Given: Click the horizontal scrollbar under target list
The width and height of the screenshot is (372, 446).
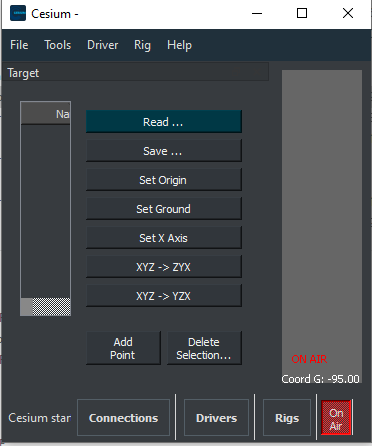Looking at the screenshot, I should coord(46,307).
